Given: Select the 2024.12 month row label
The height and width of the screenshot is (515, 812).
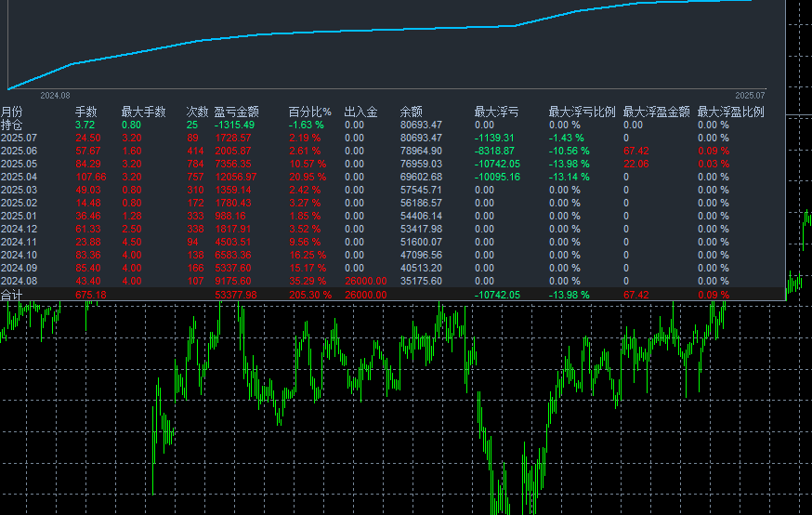Looking at the screenshot, I should 20,229.
